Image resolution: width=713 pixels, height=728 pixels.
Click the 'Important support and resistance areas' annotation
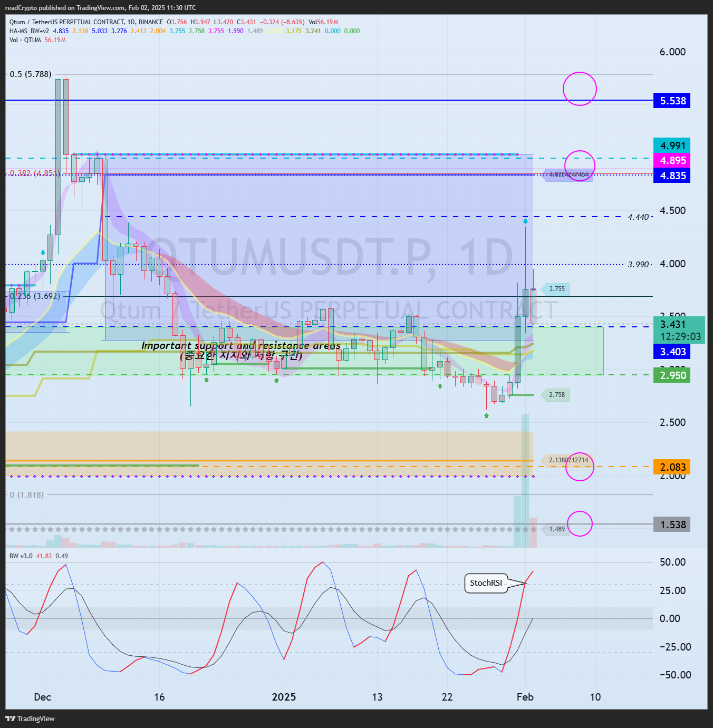coord(241,346)
